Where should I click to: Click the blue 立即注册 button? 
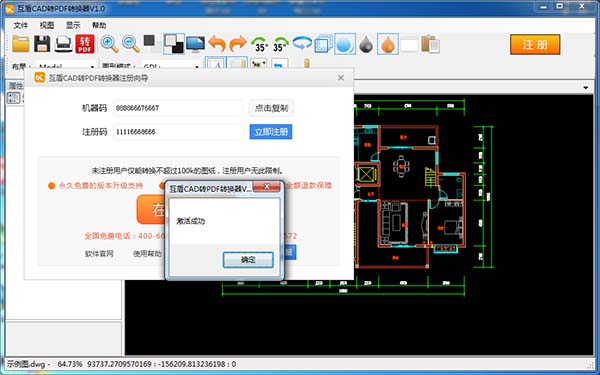coord(271,132)
